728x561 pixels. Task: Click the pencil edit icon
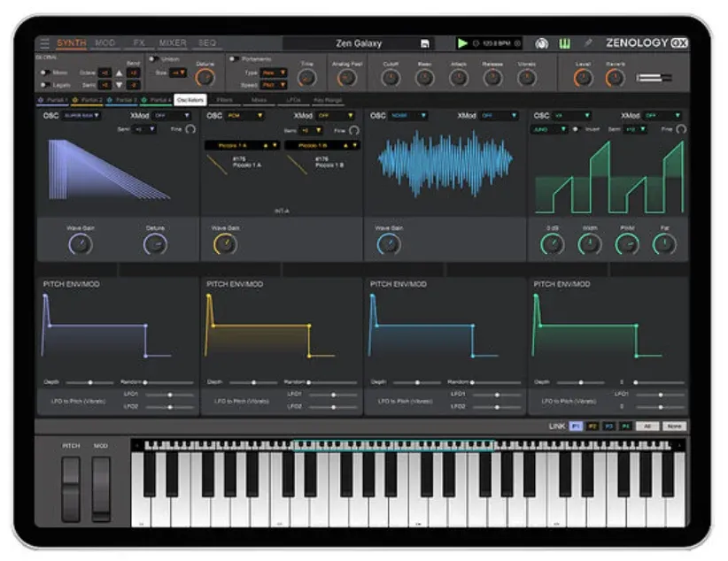coord(588,42)
